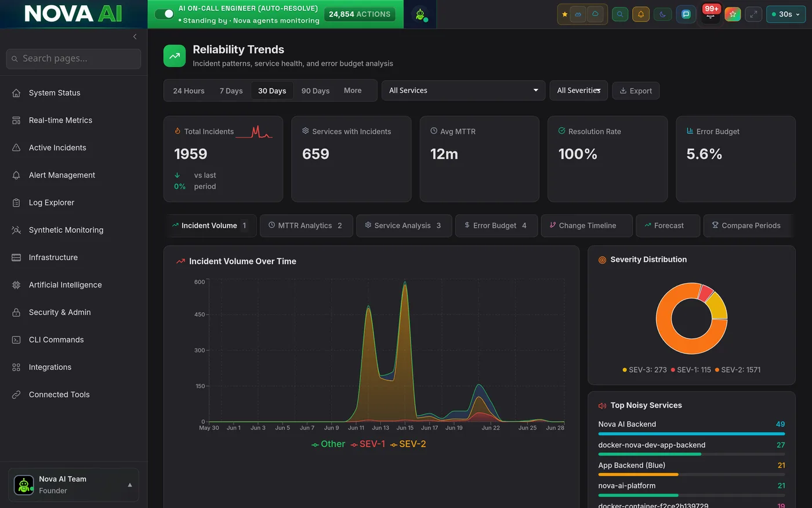Open the 30s refresh interval dropdown

pyautogui.click(x=786, y=15)
